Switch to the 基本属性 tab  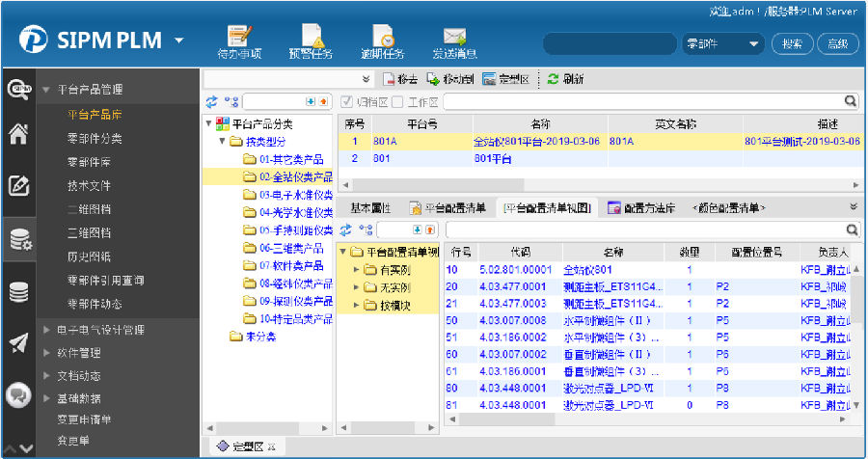coord(369,207)
